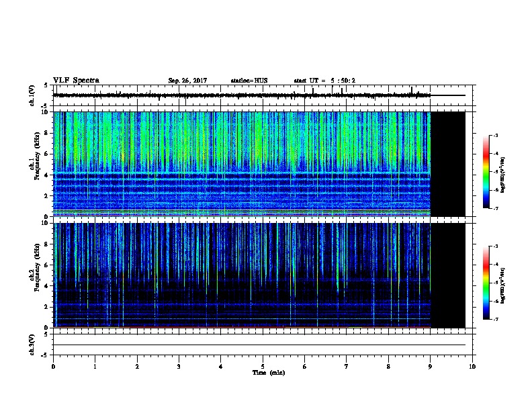Click time axis tick label "1"

pyautogui.click(x=95, y=367)
